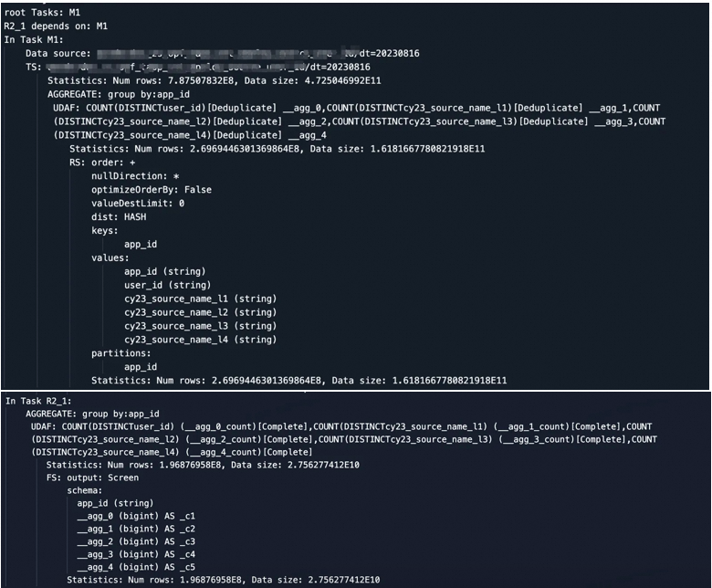This screenshot has height=588, width=712.
Task: Click the 'UDAF: COUNT(DISTINCTuser_id)[Deduplicate]' line
Action: coord(164,108)
